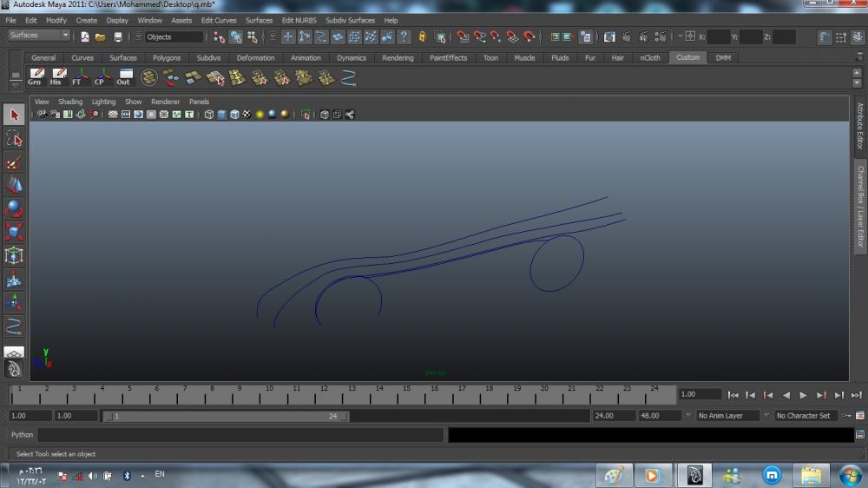Click the Save Scene disk icon
Viewport: 868px width, 488px height.
118,36
